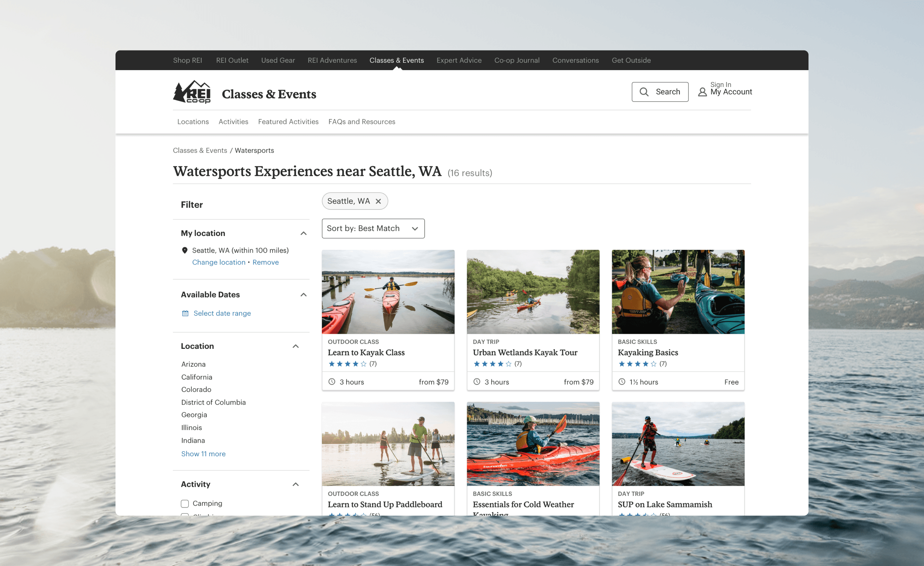Open Expert Advice in top navigation
The height and width of the screenshot is (566, 924).
[x=459, y=60]
